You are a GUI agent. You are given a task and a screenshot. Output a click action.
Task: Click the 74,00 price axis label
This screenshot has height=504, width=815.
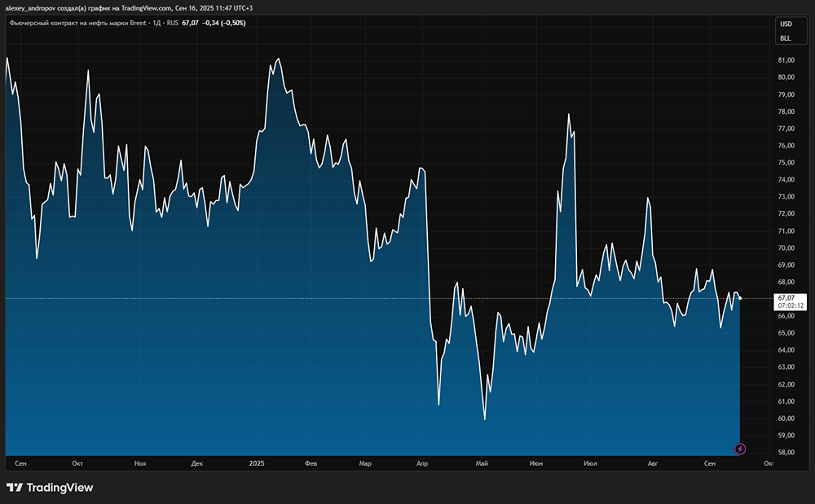[786, 180]
